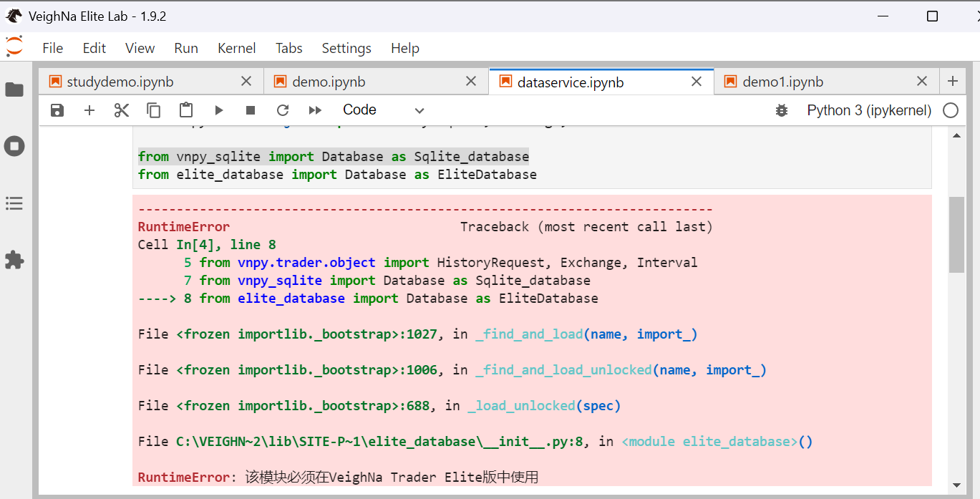The height and width of the screenshot is (499, 980).
Task: Copy the selected cell via the toolbar icon
Action: (x=154, y=110)
